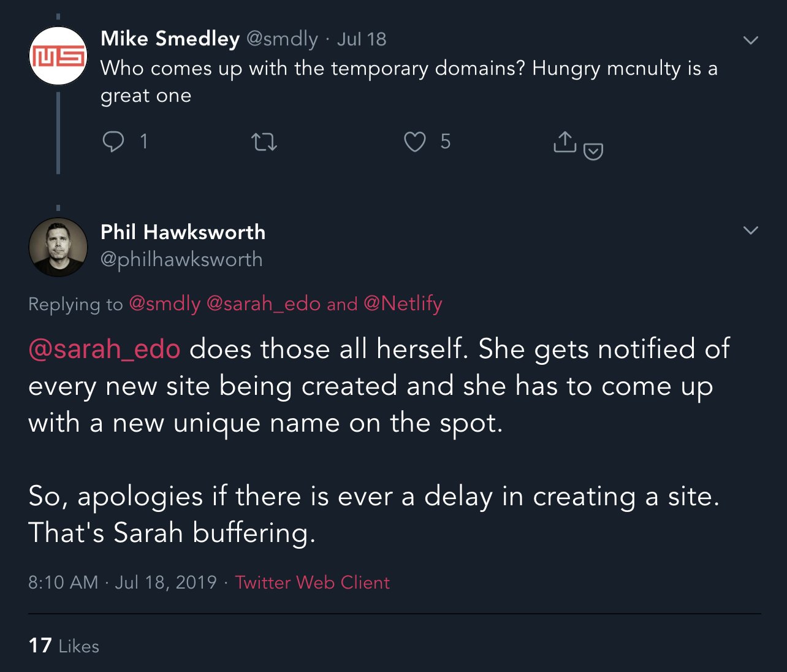Bookmark Mike Smedley's tweet
787x672 pixels.
coord(592,150)
